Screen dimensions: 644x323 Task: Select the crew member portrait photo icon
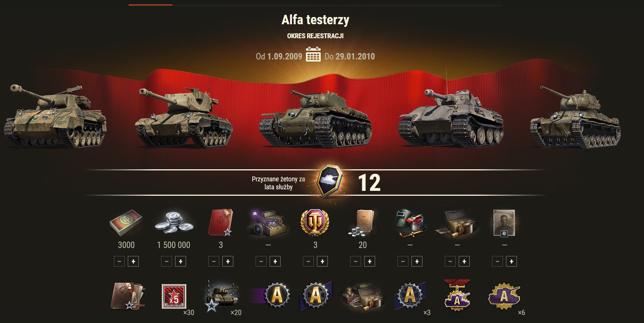tap(504, 223)
